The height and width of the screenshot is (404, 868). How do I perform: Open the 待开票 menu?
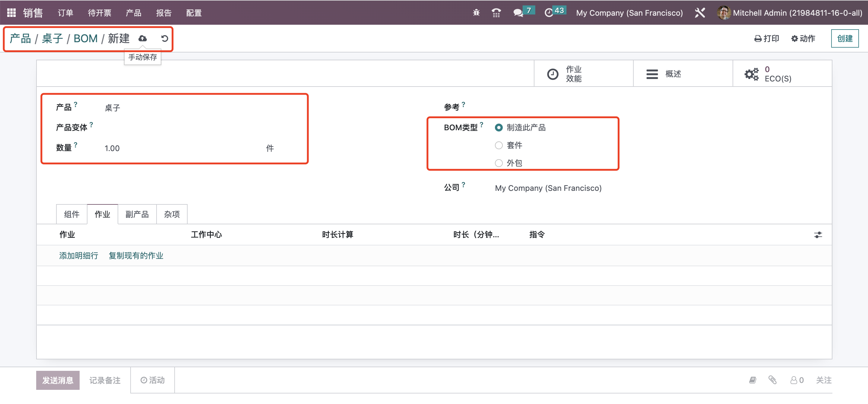coord(100,13)
